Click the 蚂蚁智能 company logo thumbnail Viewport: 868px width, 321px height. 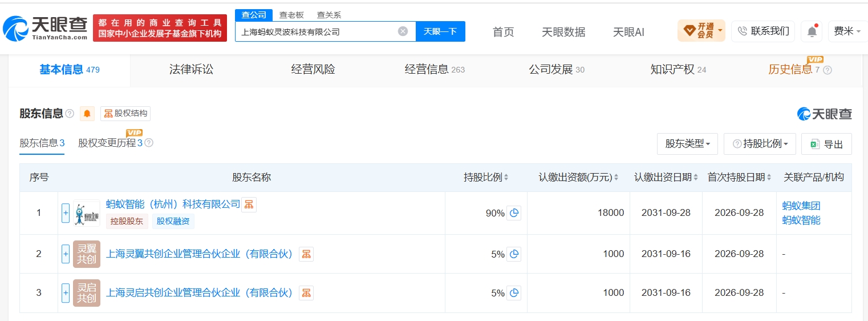(x=87, y=213)
